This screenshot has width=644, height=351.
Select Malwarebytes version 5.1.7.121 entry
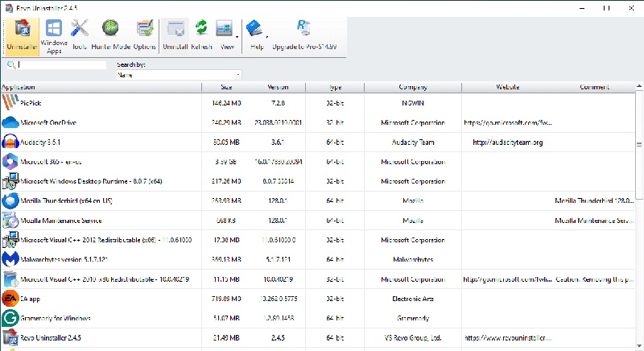click(x=64, y=259)
